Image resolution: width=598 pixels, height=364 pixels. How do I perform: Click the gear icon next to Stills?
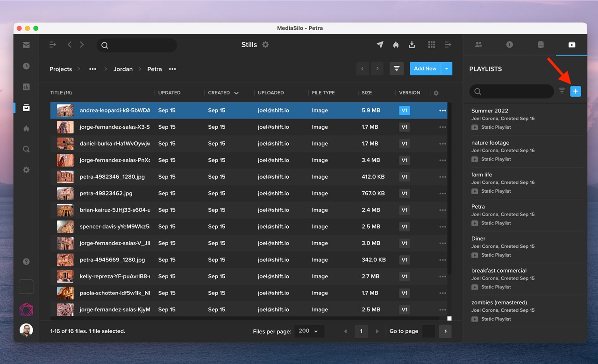point(265,45)
